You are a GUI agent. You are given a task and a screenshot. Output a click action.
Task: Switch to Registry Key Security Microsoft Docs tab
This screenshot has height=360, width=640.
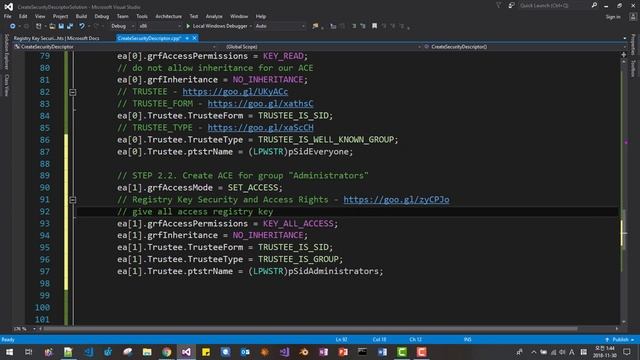[56, 38]
